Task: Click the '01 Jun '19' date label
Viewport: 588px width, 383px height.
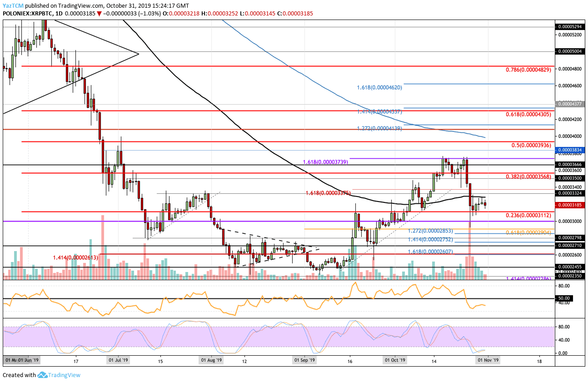Action: point(29,360)
